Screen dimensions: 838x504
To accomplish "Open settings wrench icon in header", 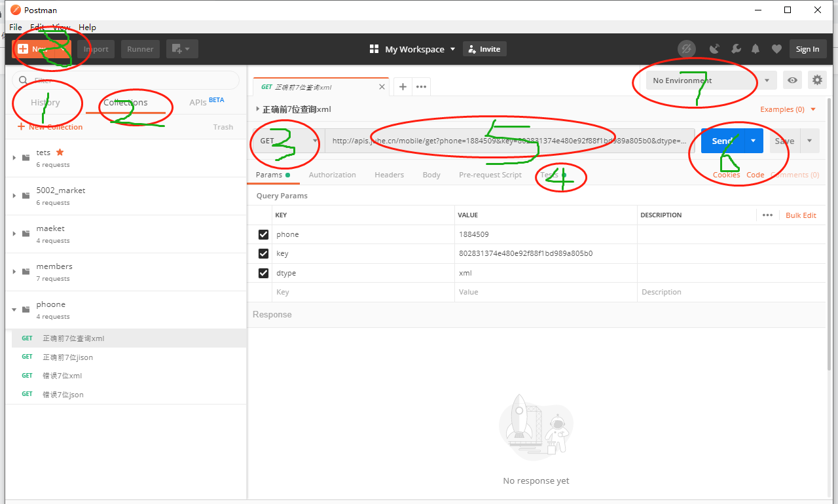I will click(736, 49).
